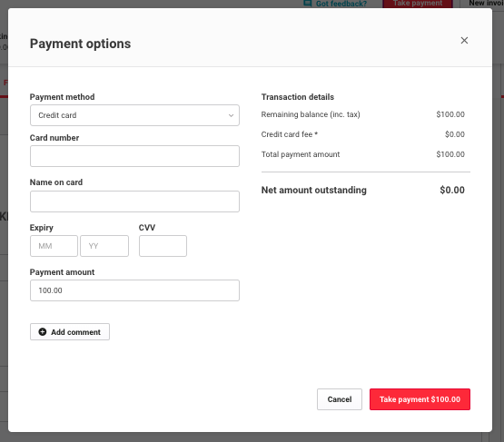Click Take payment $100.00 button
This screenshot has height=442, width=504.
pyautogui.click(x=420, y=399)
